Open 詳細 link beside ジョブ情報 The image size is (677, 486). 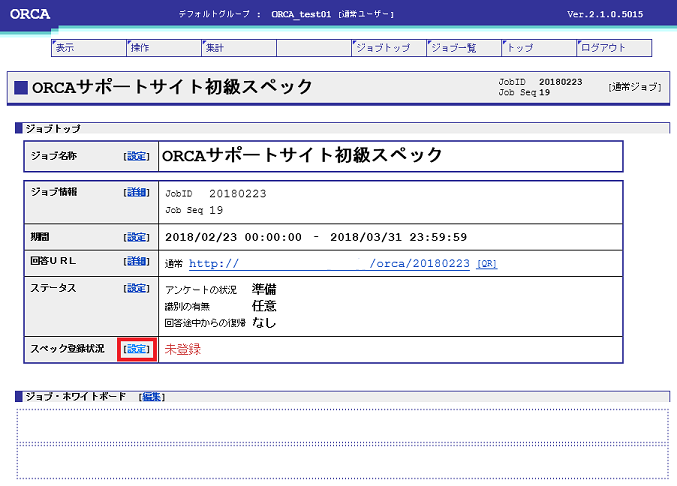coord(136,192)
